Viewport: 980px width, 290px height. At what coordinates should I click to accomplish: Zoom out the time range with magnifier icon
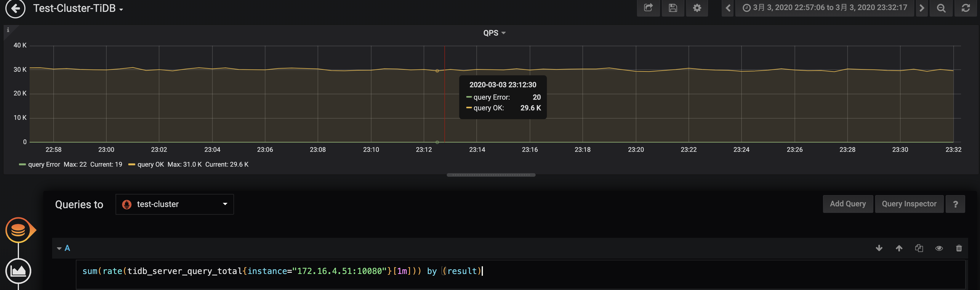941,8
